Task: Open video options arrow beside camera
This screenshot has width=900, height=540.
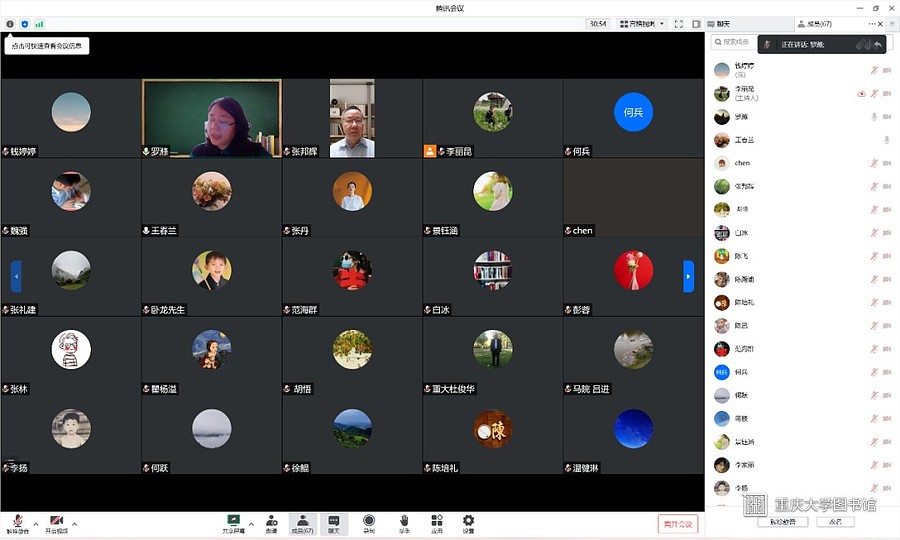Action: tap(75, 524)
